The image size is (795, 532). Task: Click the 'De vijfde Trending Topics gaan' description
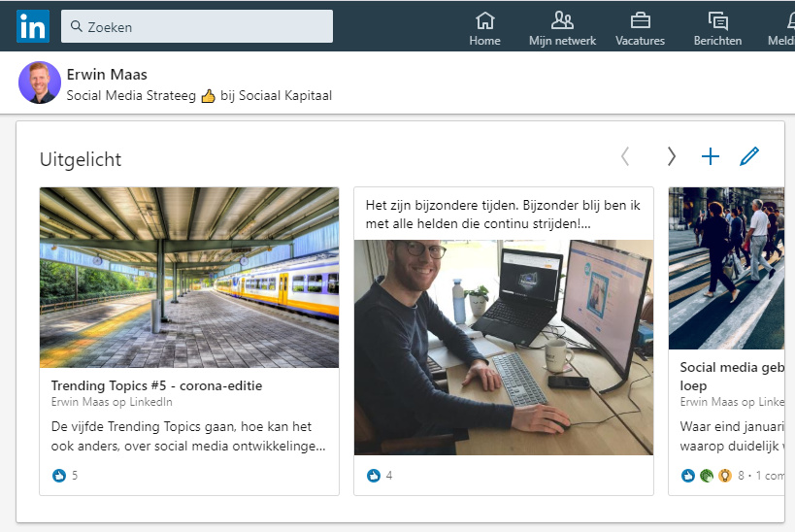(188, 436)
